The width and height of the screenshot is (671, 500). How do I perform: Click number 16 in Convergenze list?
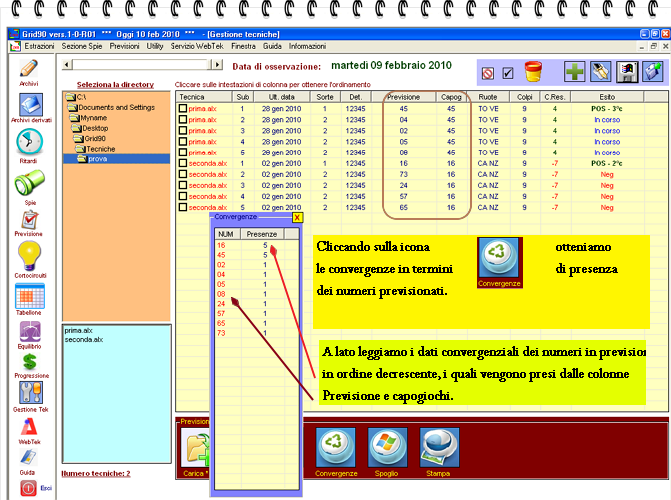click(x=221, y=245)
